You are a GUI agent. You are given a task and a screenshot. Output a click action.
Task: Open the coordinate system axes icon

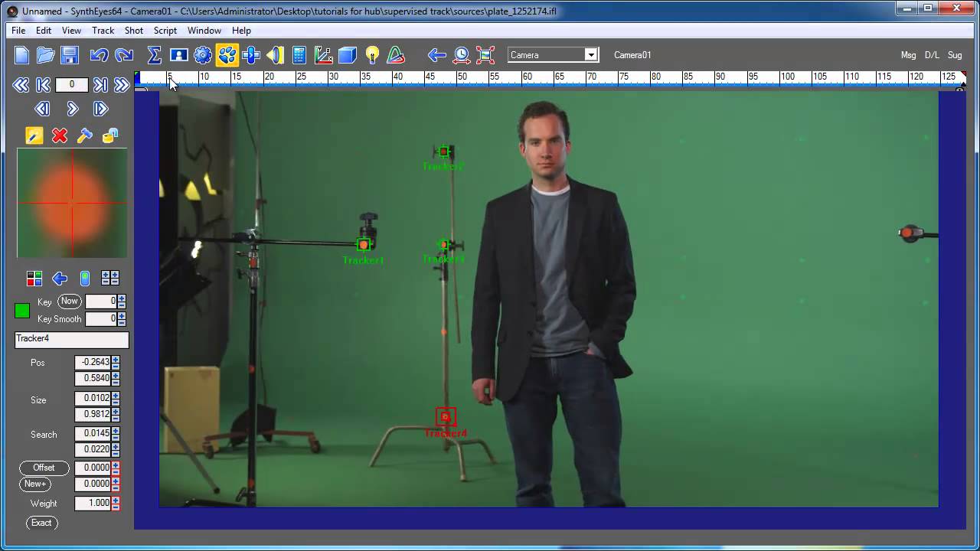[324, 55]
